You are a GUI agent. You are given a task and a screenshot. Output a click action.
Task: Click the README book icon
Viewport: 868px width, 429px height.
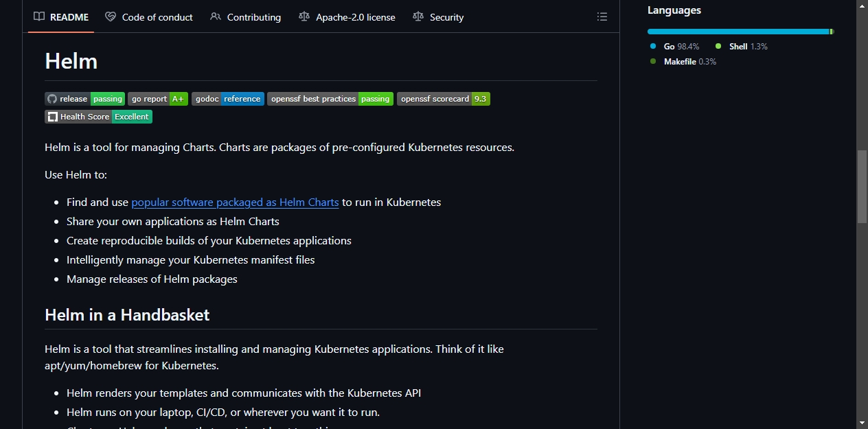[39, 16]
